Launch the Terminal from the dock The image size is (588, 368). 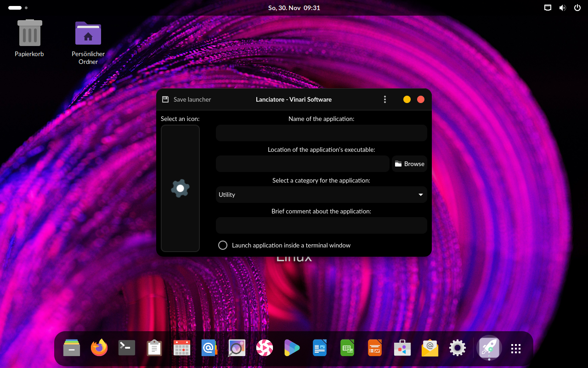click(x=127, y=348)
